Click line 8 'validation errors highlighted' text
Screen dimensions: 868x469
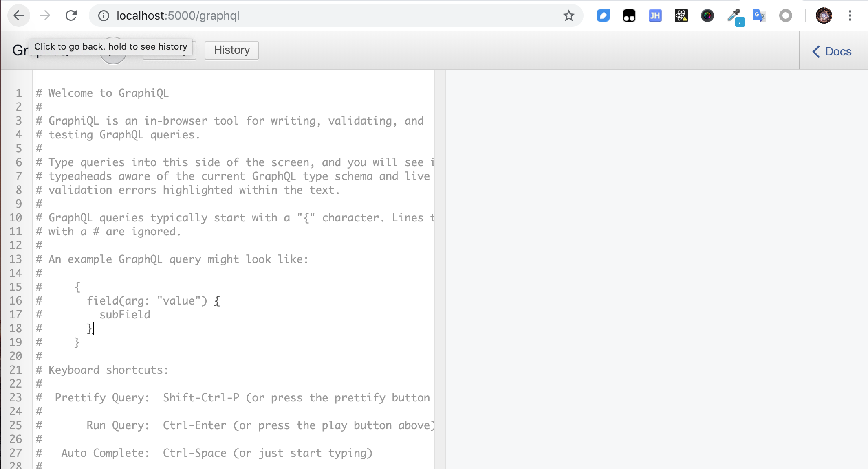(x=141, y=190)
